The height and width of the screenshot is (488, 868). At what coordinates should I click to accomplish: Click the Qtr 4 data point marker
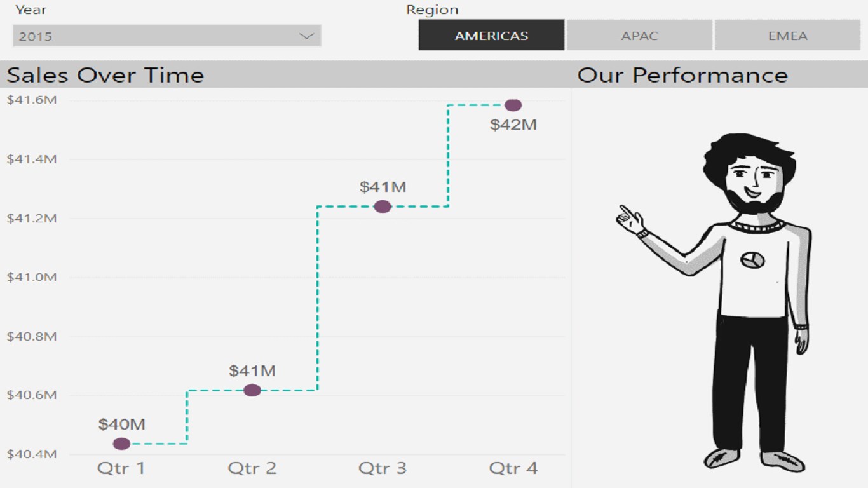(513, 105)
